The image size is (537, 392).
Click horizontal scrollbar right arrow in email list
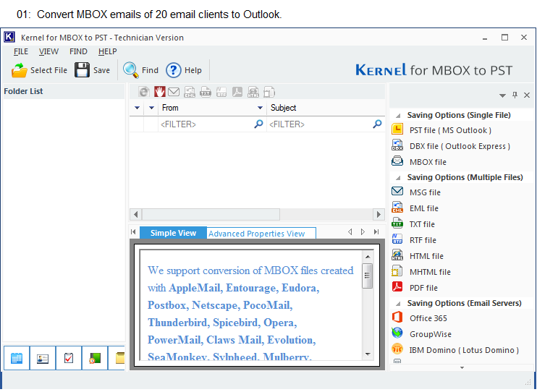point(379,215)
